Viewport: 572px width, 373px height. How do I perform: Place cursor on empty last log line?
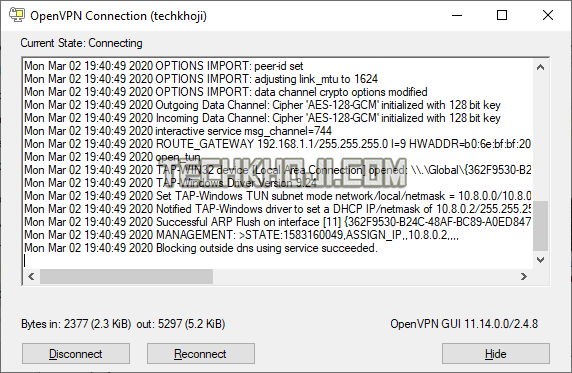pyautogui.click(x=277, y=261)
